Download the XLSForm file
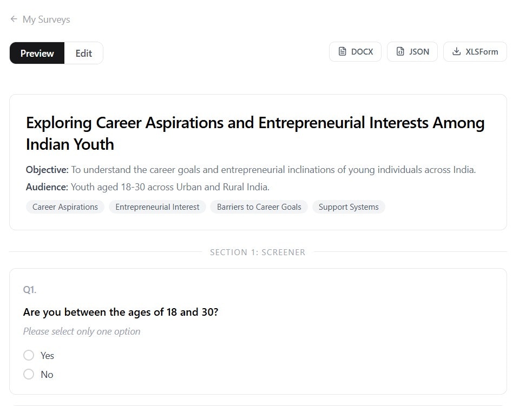Image resolution: width=532 pixels, height=406 pixels. click(475, 51)
